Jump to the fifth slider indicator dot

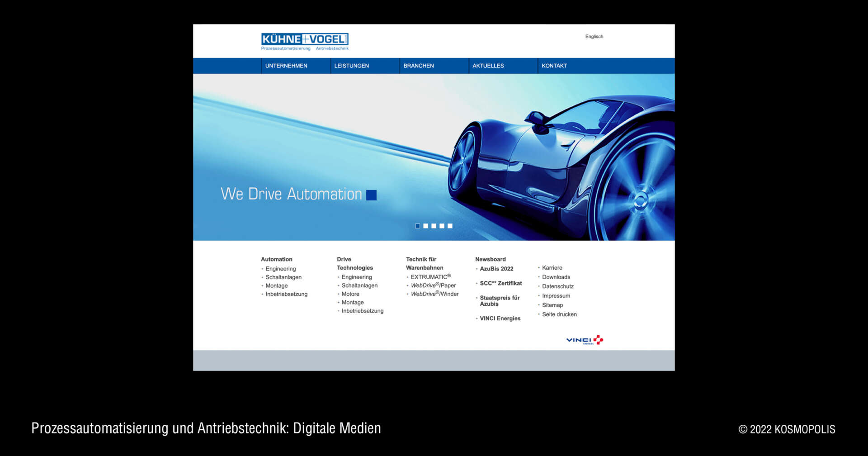coord(450,226)
